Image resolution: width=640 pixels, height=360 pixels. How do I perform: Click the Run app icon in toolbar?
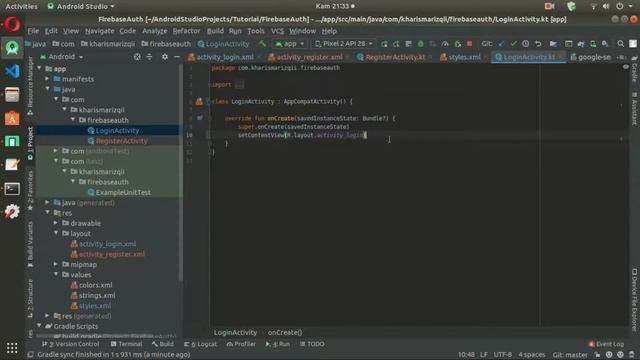(x=384, y=44)
